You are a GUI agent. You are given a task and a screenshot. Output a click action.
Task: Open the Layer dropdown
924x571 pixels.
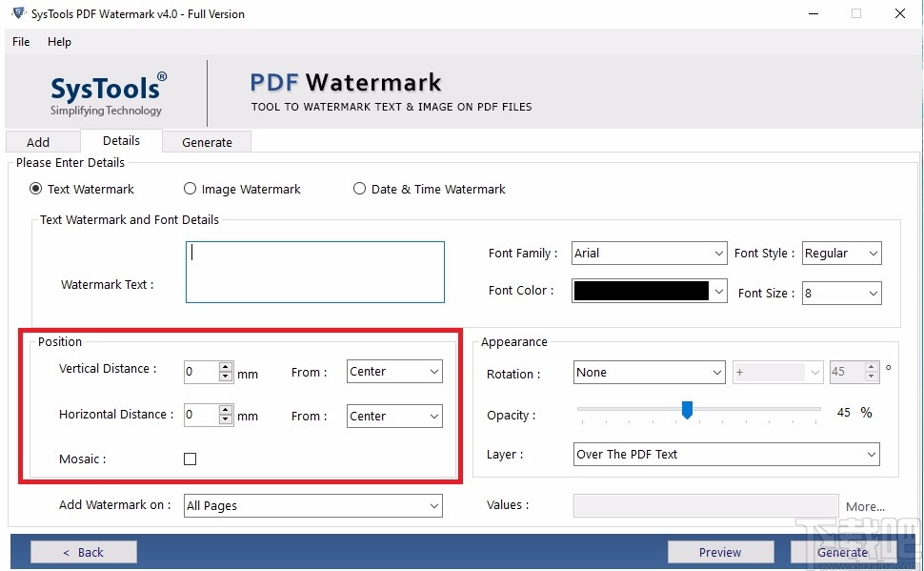(871, 454)
